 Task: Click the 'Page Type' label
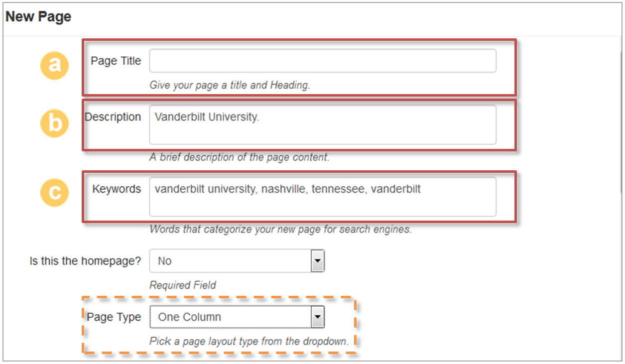pos(114,317)
